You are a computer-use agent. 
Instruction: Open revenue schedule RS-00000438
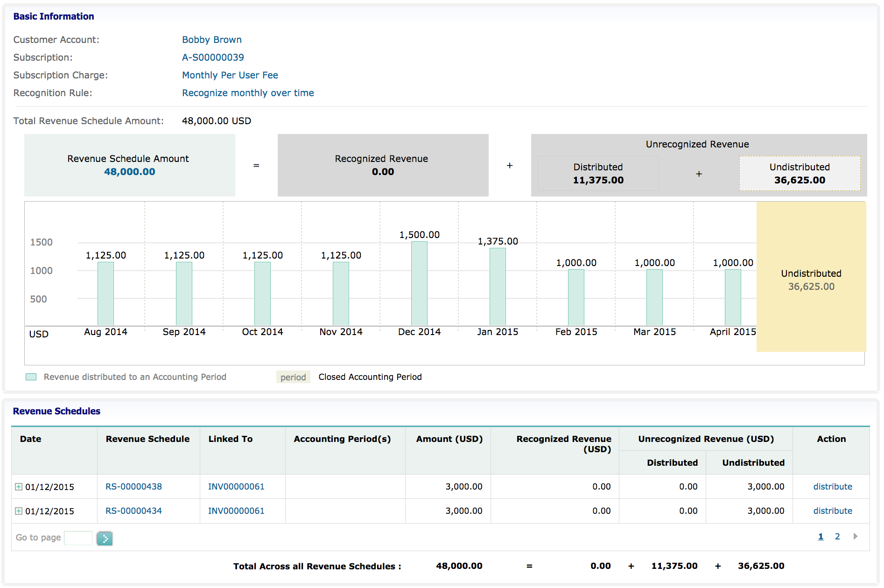pos(133,487)
